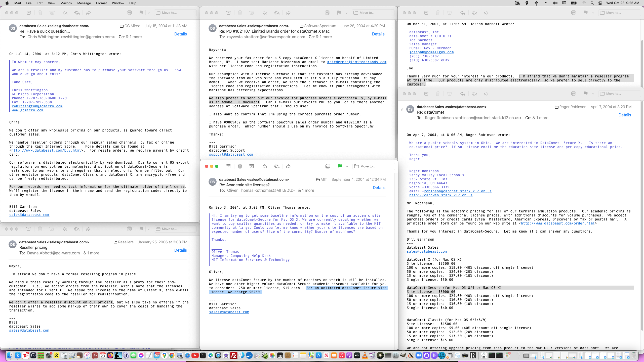Screen dimensions: 644x362
Task: Show Details for GC Micro quick question message
Action: pos(180,34)
